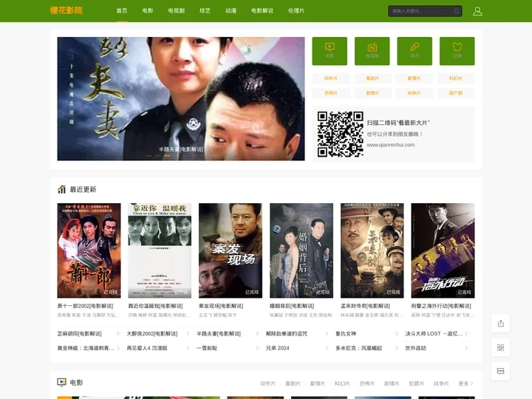Click the title 案发现场[电影解说]
The width and height of the screenshot is (532, 399).
pos(221,306)
